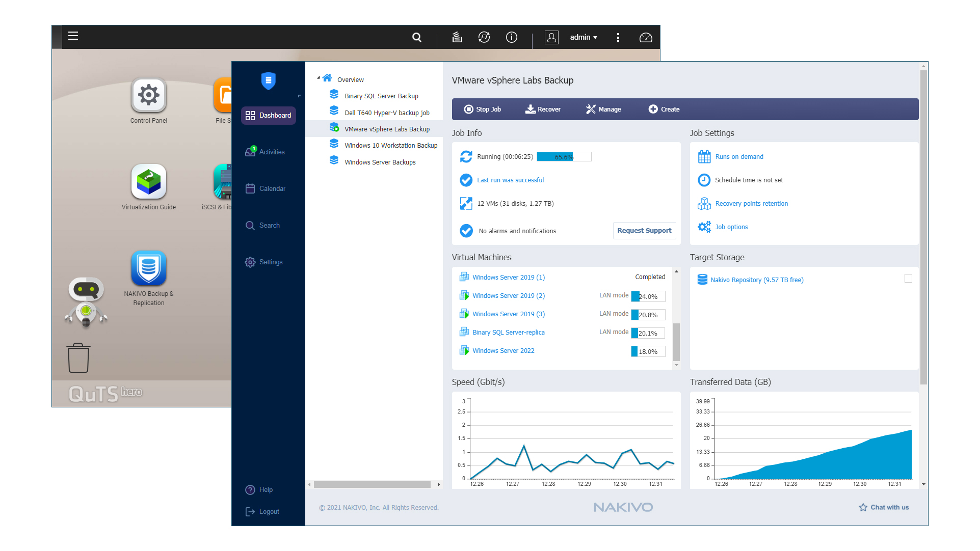Open Help in NAKIVO sidebar
Screen dimensions: 980x551
259,489
